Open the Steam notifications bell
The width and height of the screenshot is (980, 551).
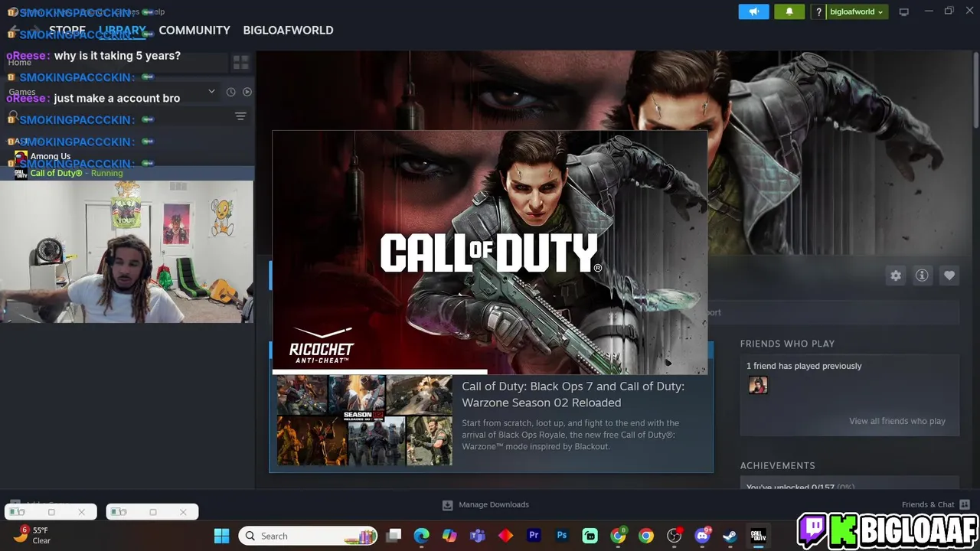point(789,11)
